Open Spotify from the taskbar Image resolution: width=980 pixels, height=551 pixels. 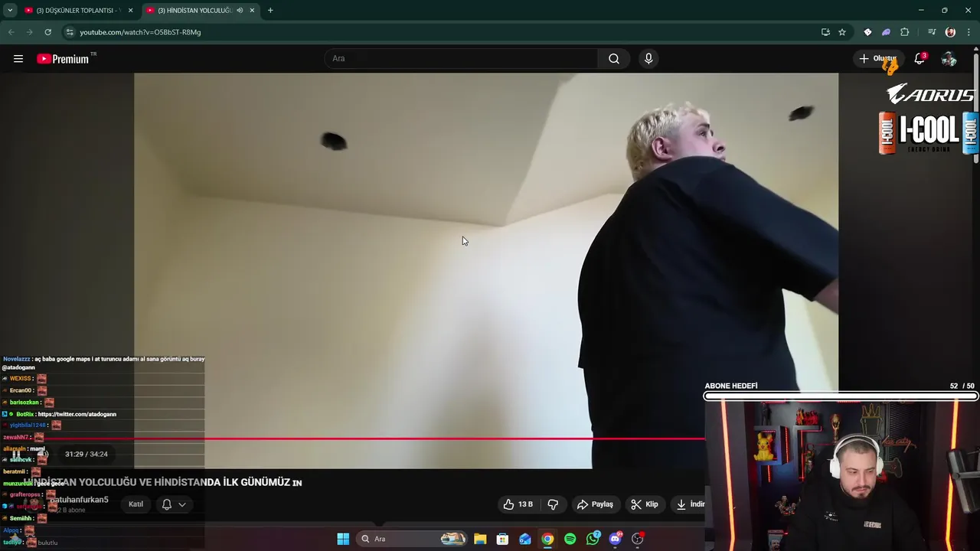pos(570,539)
